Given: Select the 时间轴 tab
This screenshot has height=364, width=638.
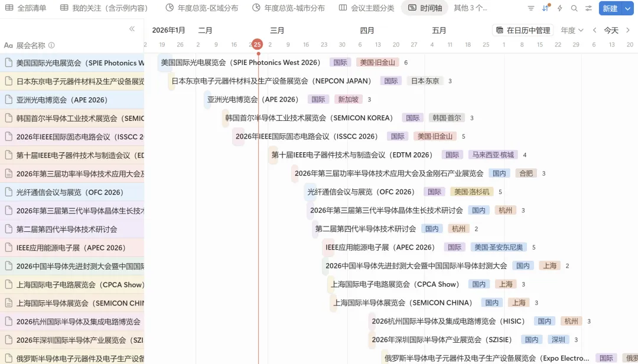Looking at the screenshot, I should (425, 8).
